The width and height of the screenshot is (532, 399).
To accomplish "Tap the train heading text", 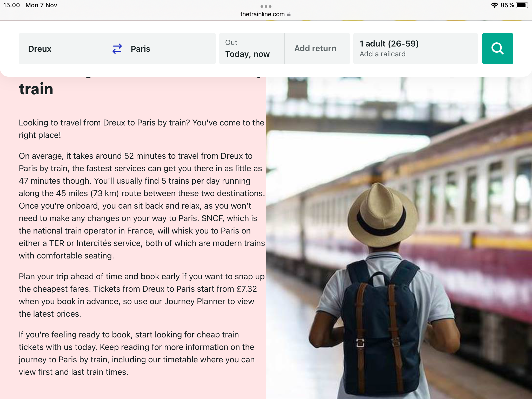I will [36, 89].
